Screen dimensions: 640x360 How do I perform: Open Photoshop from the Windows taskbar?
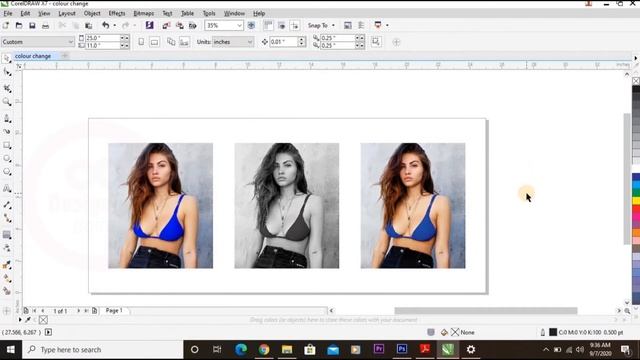coord(402,349)
